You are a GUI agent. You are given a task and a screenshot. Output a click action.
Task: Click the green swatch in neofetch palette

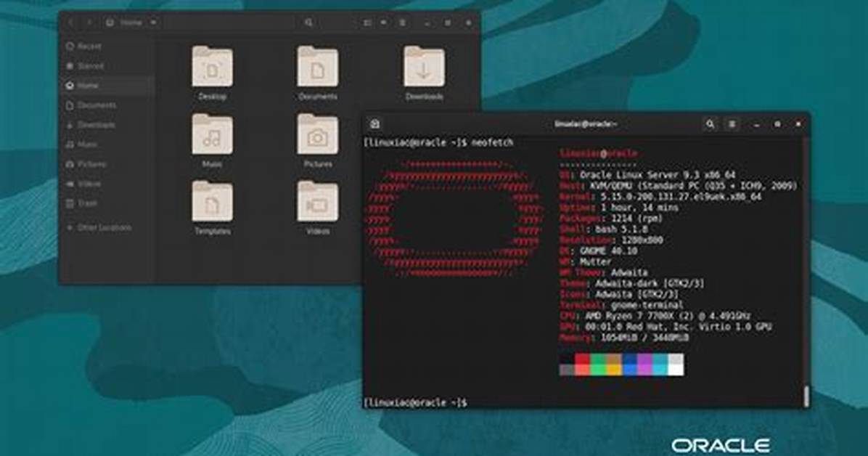tap(598, 359)
